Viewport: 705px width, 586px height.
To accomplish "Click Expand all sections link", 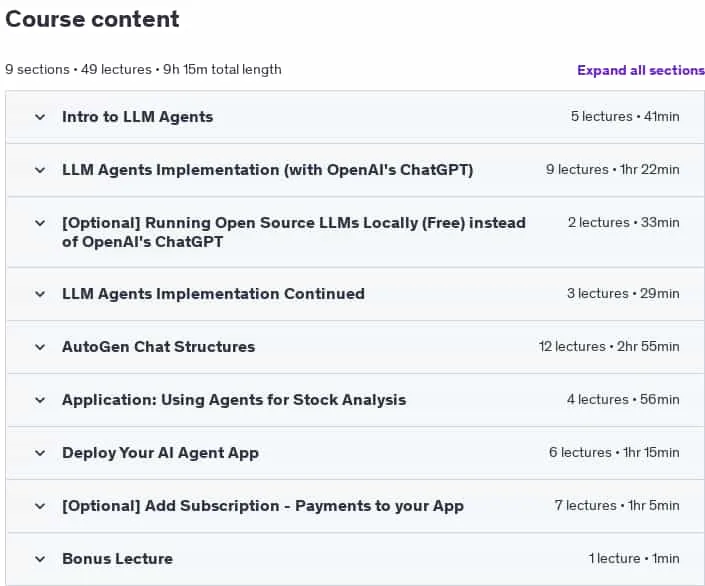I will point(641,70).
